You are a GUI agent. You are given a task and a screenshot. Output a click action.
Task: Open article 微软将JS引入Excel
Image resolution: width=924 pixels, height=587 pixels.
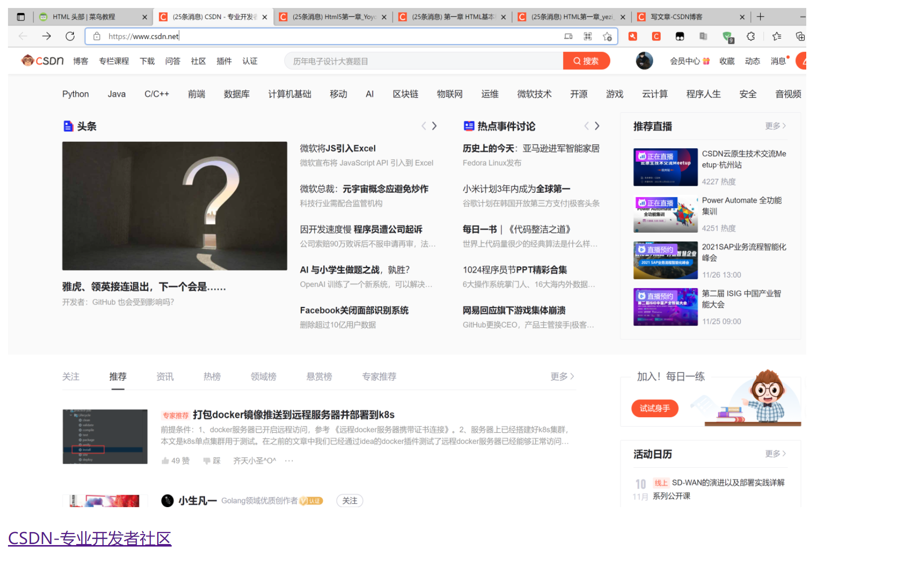(x=338, y=148)
